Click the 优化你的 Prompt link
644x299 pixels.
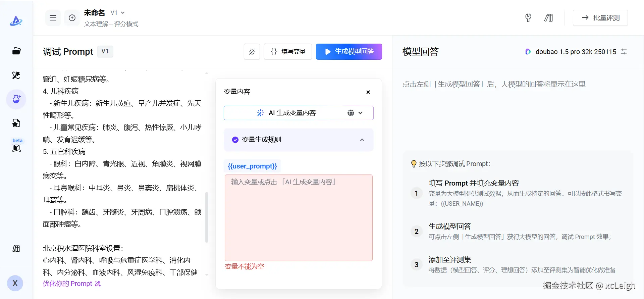72,284
